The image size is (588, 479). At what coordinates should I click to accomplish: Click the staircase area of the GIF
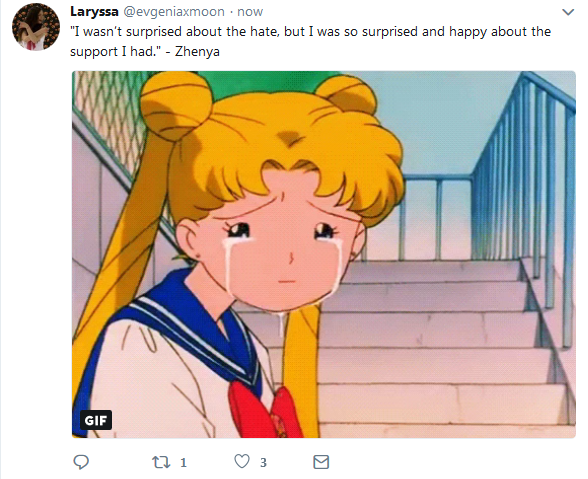431,345
